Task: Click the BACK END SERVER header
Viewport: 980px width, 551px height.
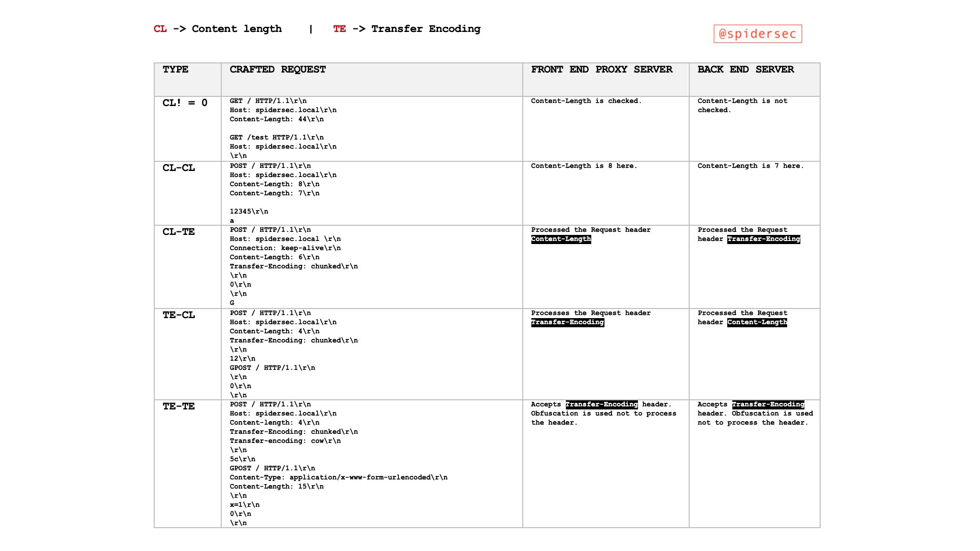Action: 745,70
